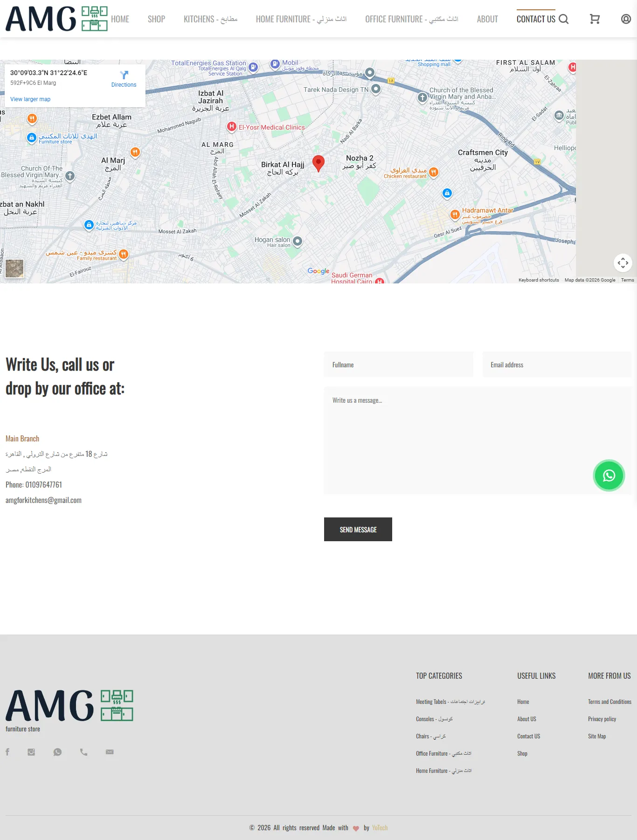Open the Instagram icon in footer
This screenshot has width=637, height=840.
click(31, 752)
